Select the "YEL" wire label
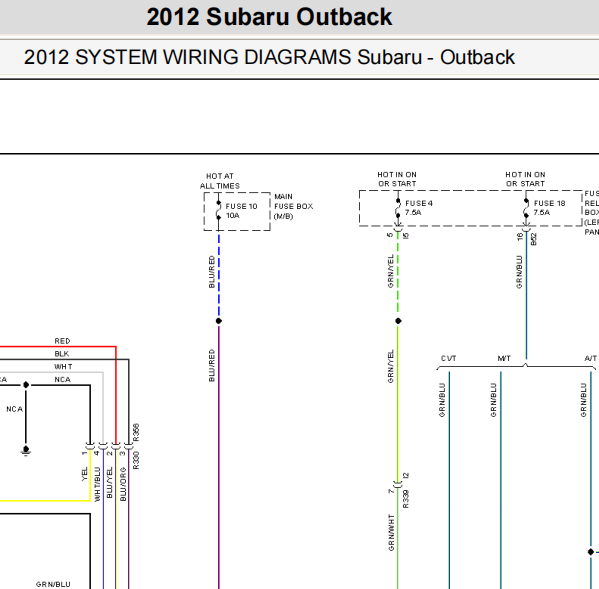The width and height of the screenshot is (599, 589). (x=84, y=474)
